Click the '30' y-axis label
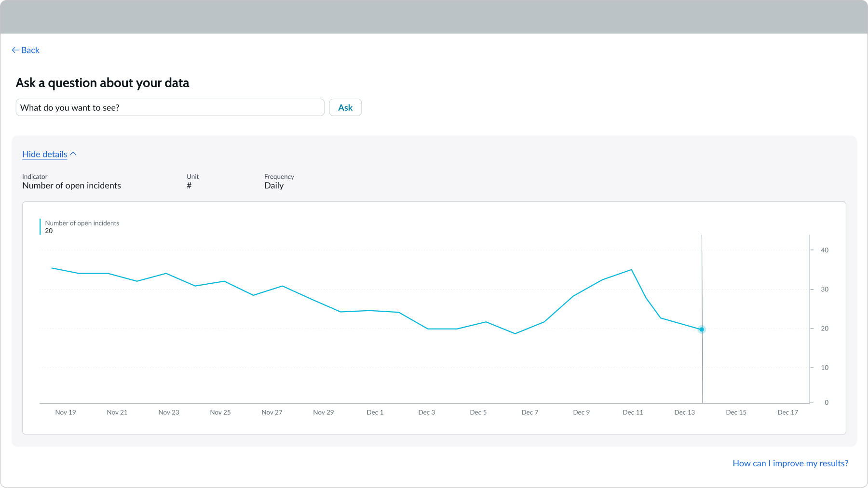 825,290
